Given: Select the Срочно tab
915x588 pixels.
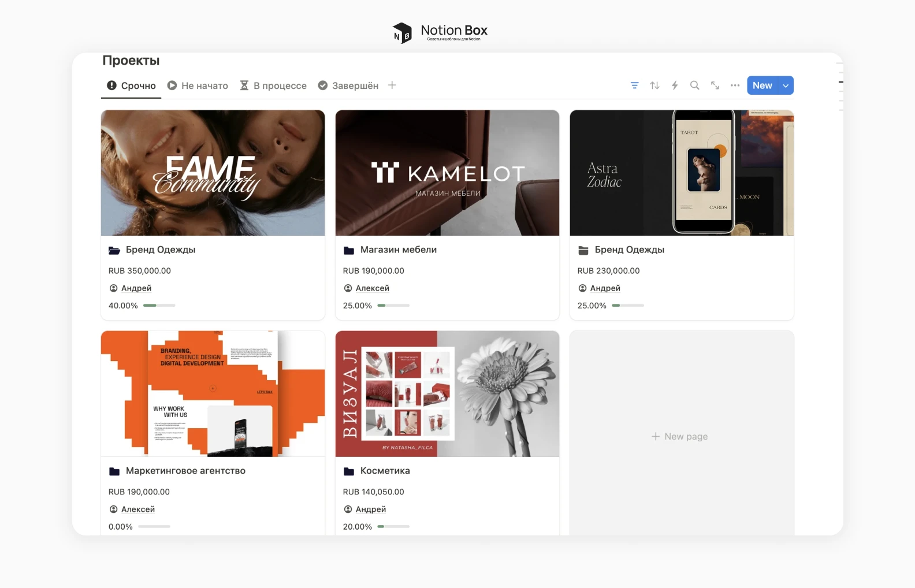Looking at the screenshot, I should coord(131,85).
